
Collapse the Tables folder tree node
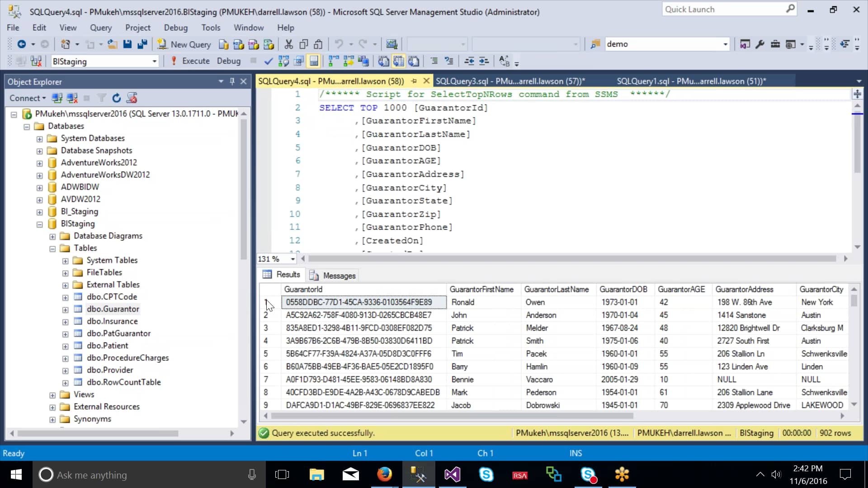52,248
